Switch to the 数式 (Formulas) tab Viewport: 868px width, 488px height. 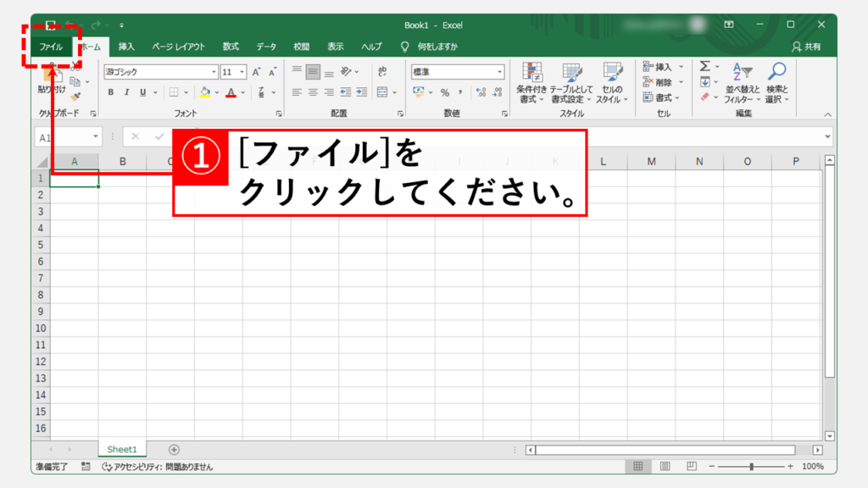pos(231,47)
